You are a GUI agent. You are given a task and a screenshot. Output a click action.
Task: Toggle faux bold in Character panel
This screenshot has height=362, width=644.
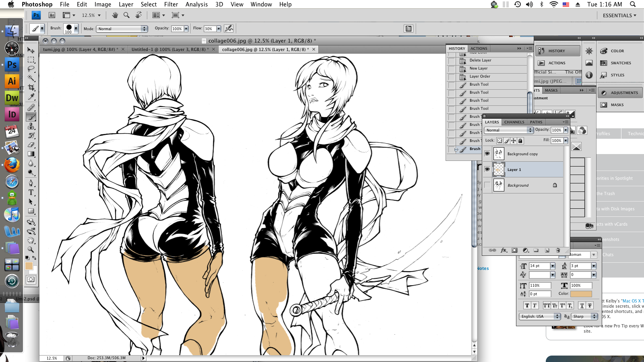coord(527,306)
